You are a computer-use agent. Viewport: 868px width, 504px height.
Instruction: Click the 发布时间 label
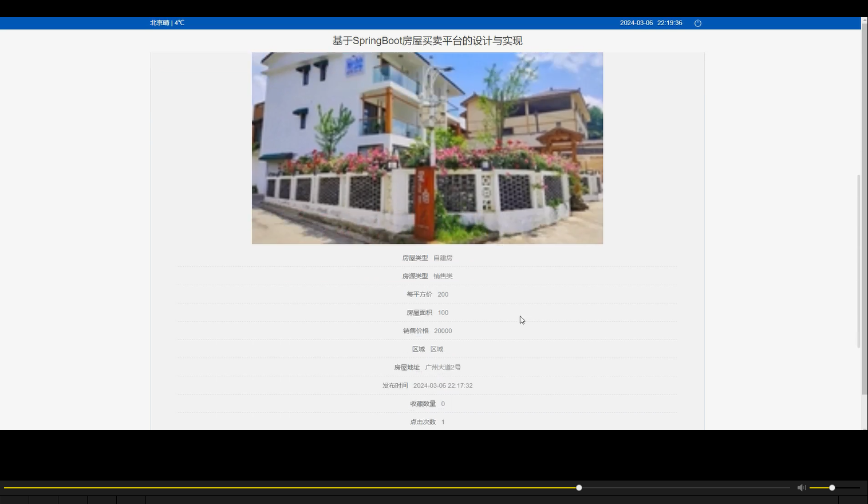click(395, 385)
